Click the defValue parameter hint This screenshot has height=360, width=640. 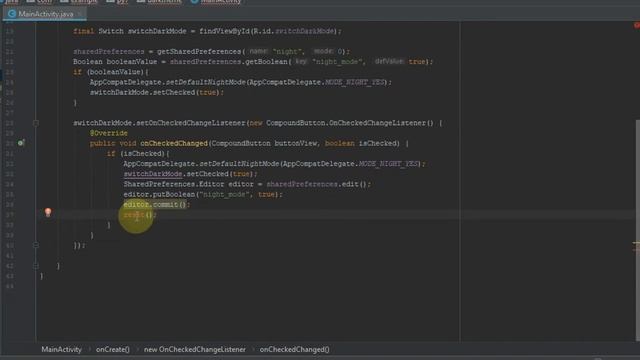pyautogui.click(x=389, y=62)
